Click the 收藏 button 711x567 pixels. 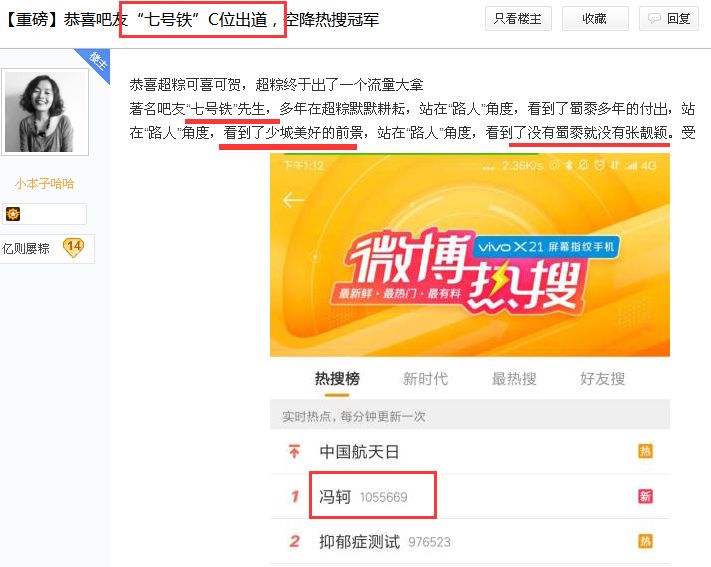[x=595, y=19]
